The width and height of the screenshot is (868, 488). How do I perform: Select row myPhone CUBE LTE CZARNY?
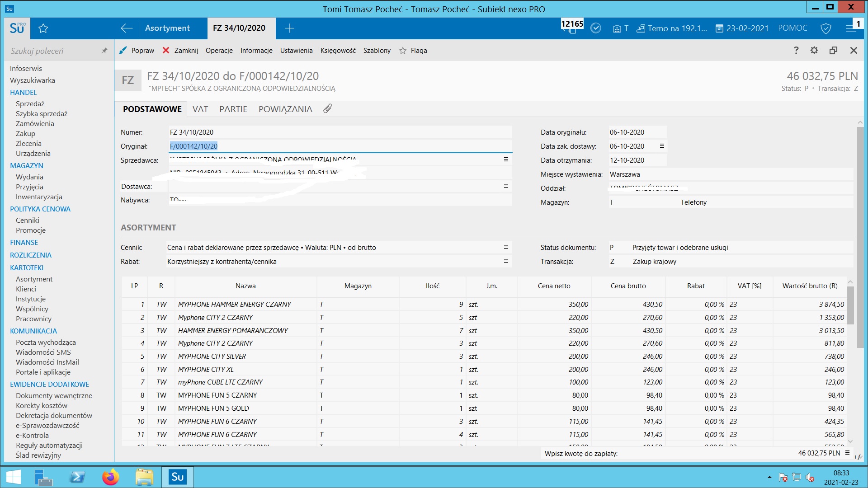point(484,382)
